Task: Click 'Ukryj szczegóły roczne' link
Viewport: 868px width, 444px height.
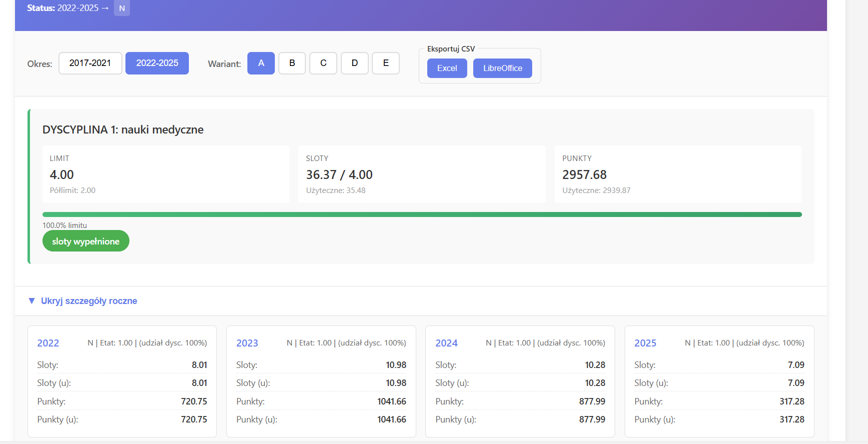Action: click(89, 301)
